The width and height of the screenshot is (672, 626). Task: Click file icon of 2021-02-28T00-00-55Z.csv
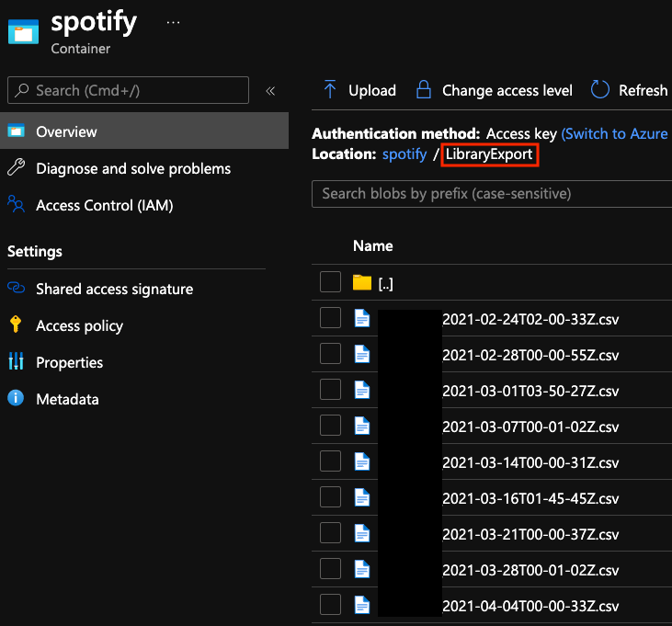point(362,354)
